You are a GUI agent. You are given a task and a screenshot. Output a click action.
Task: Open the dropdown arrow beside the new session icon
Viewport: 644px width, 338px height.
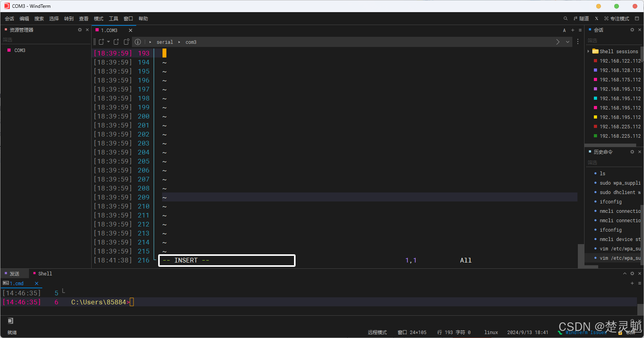(x=108, y=42)
